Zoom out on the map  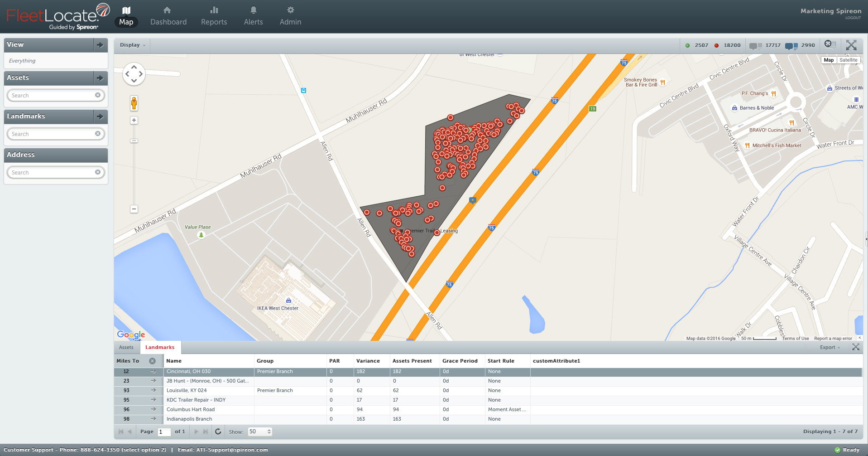[134, 209]
